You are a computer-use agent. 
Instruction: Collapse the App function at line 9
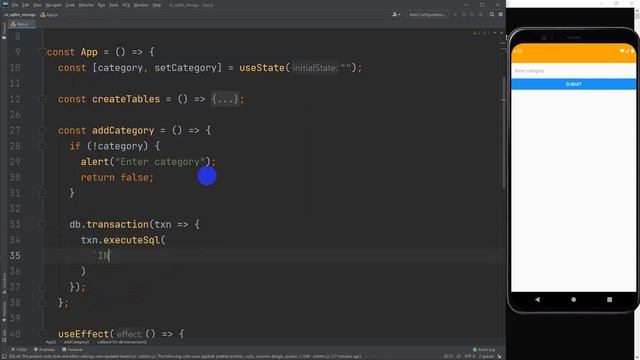coord(42,52)
